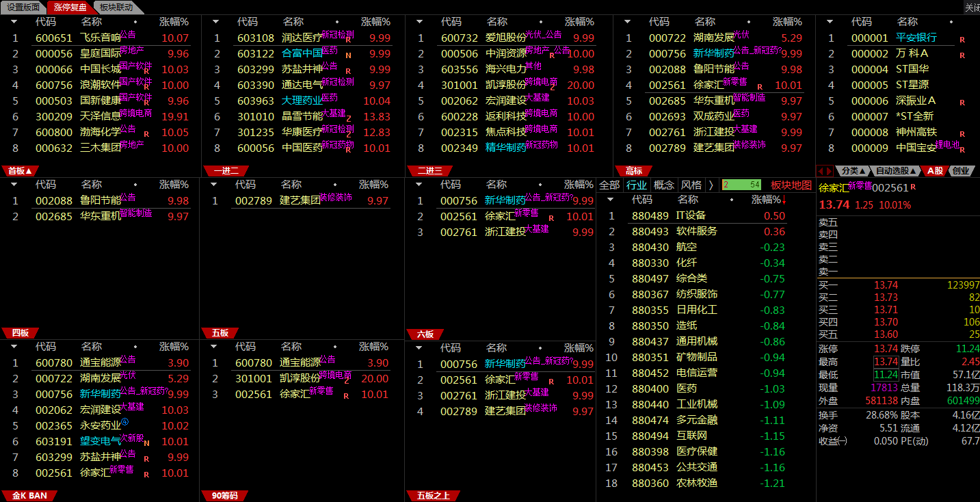Image resolution: width=980 pixels, height=502 pixels.
Task: Select 通宝能源 row in 金K BAN list
Action: [x=101, y=362]
